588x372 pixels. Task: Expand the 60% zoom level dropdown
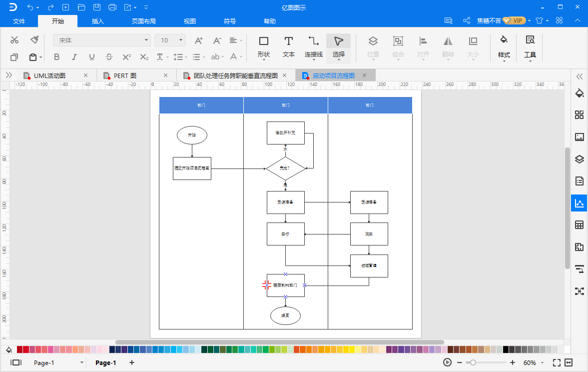pyautogui.click(x=542, y=362)
